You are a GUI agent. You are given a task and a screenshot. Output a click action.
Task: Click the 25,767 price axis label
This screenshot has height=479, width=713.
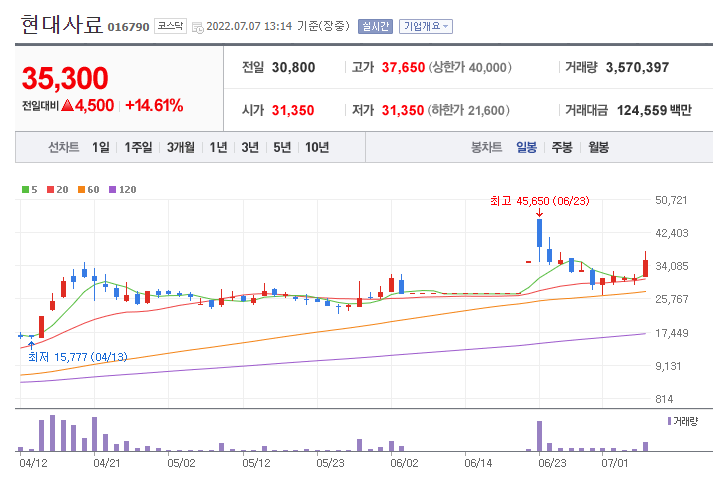tap(672, 299)
